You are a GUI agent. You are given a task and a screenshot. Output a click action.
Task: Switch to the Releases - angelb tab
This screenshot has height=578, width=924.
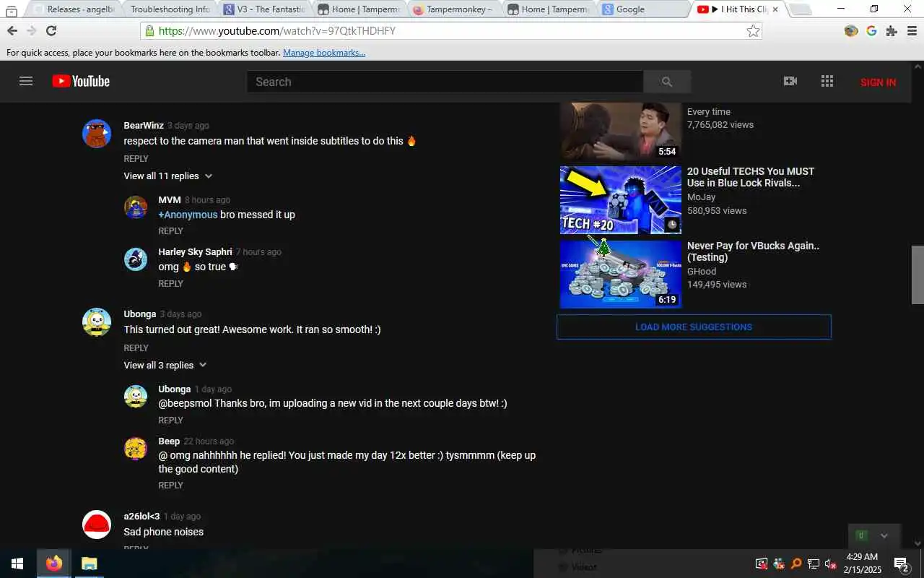pyautogui.click(x=74, y=9)
